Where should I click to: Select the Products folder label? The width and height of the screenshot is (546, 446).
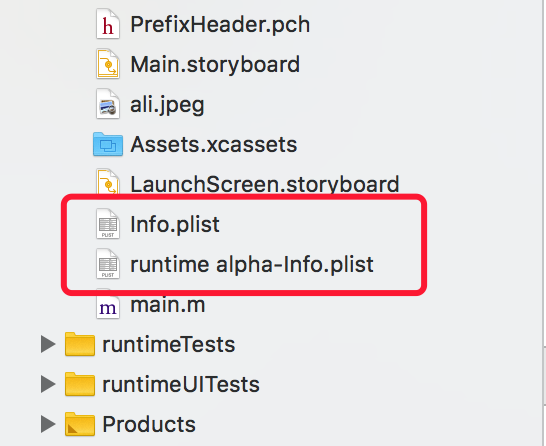tap(149, 424)
